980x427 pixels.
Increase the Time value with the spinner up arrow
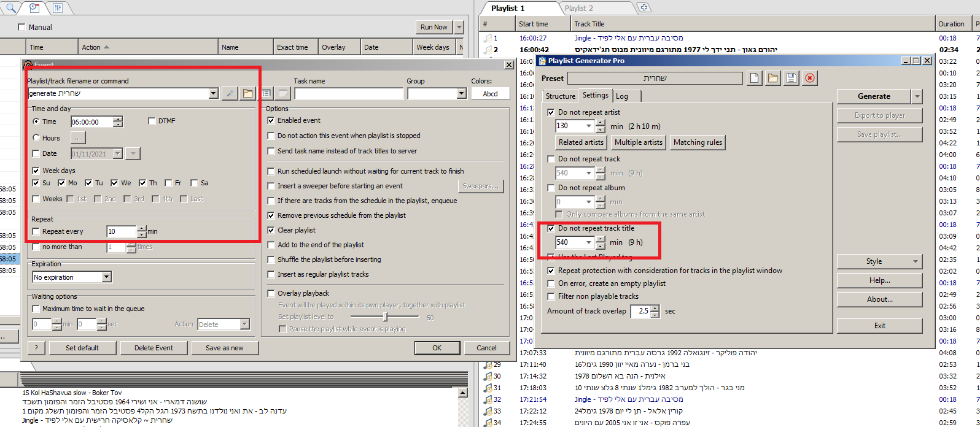coord(118,119)
